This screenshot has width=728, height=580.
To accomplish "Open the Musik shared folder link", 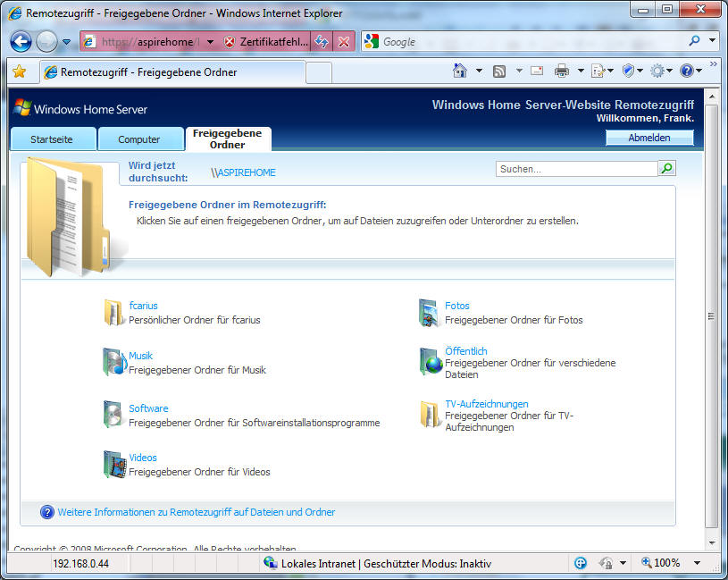I will [140, 356].
